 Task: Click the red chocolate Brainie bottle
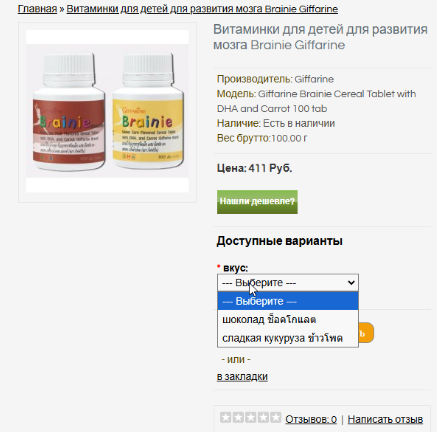coord(68,112)
